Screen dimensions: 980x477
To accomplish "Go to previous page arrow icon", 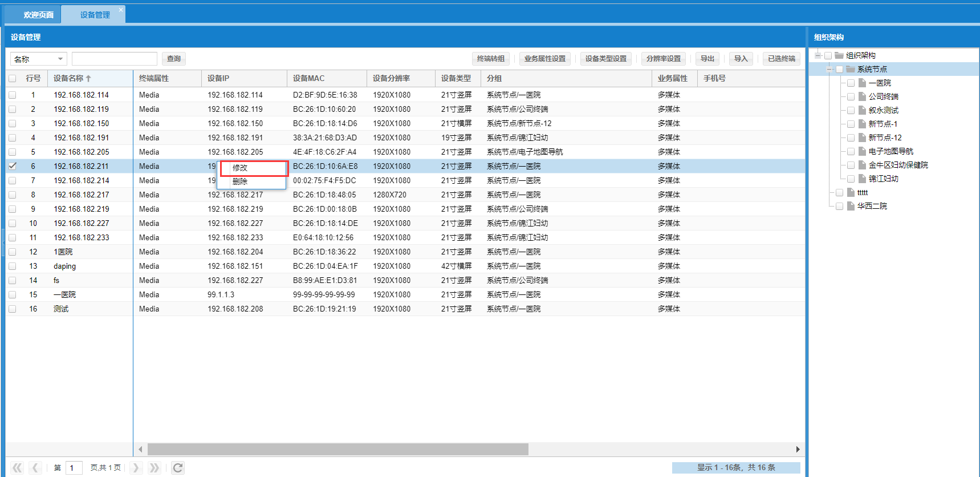I will point(35,468).
